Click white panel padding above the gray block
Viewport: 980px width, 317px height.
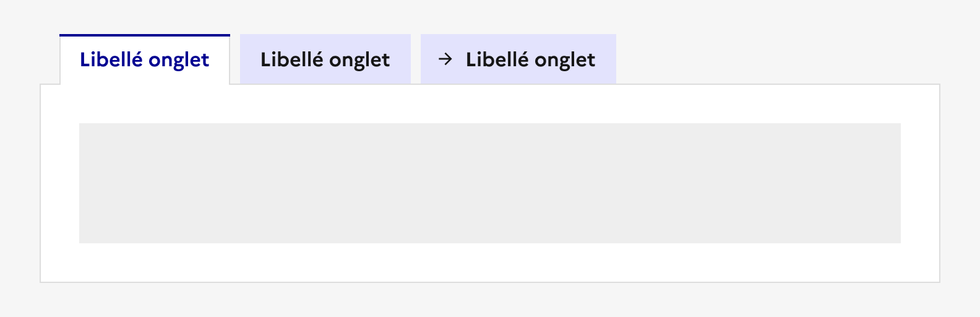[x=490, y=104]
